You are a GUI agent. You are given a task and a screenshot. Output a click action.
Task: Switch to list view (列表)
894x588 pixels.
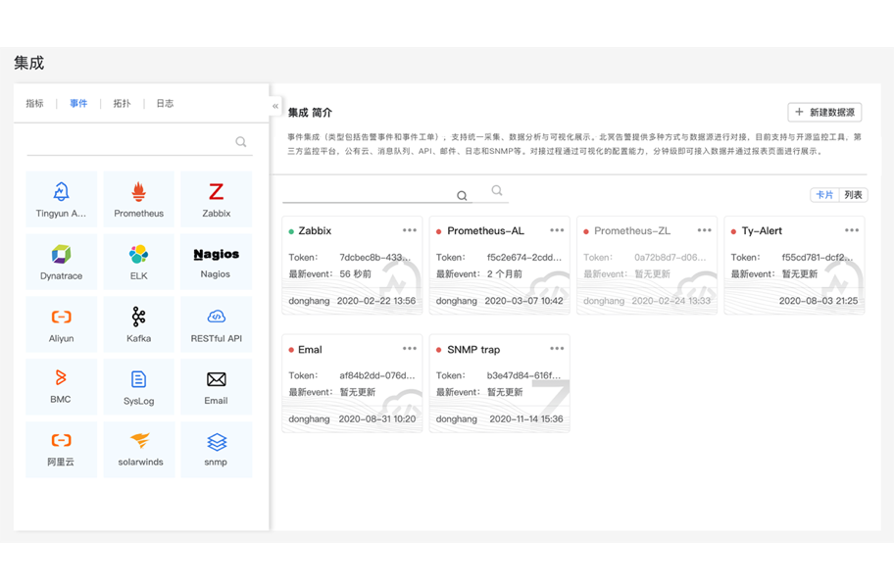(853, 195)
